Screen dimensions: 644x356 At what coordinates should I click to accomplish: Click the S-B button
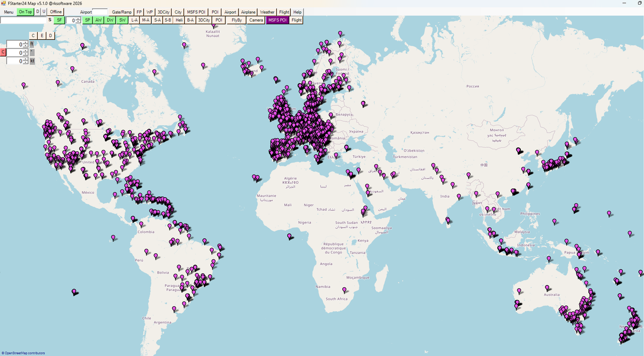point(168,20)
